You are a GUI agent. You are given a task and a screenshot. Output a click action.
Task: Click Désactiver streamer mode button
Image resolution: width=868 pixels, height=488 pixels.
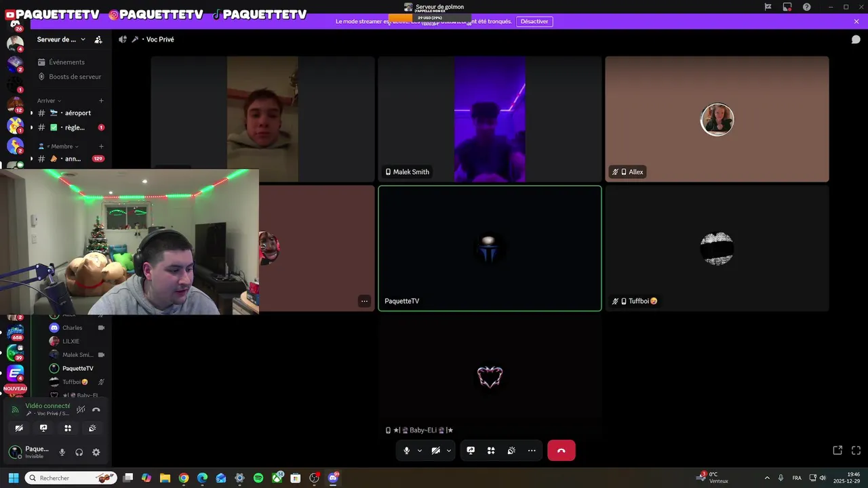click(x=534, y=22)
